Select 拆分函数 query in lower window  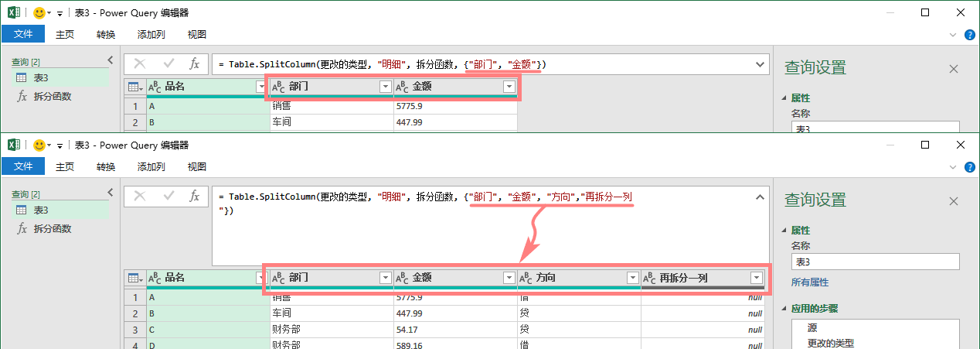(x=60, y=228)
